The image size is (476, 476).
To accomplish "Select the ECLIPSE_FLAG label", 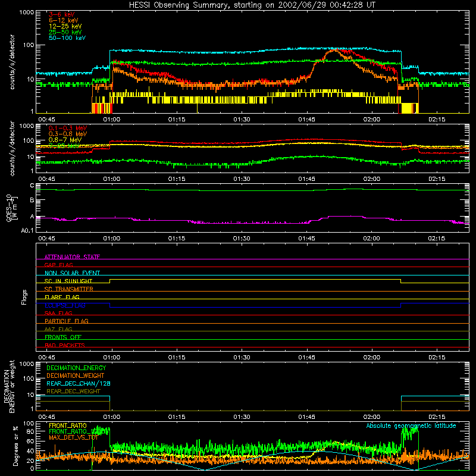I will tap(65, 305).
